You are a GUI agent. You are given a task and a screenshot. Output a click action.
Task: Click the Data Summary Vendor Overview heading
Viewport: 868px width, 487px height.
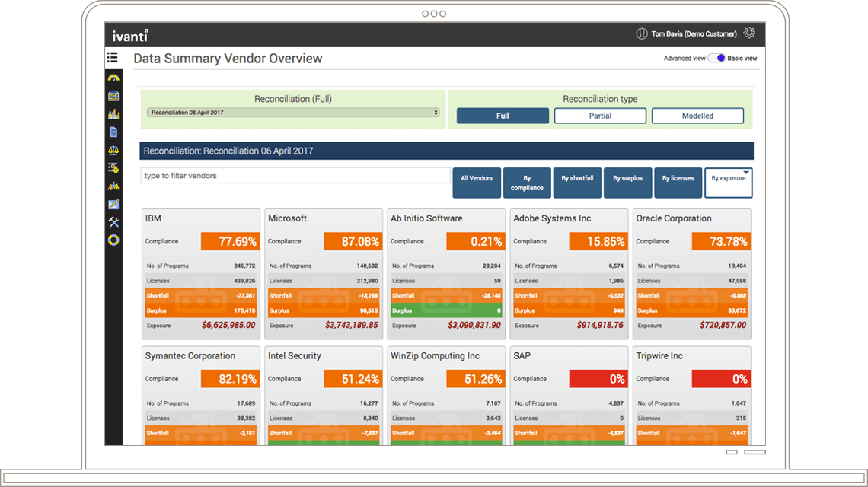[228, 59]
